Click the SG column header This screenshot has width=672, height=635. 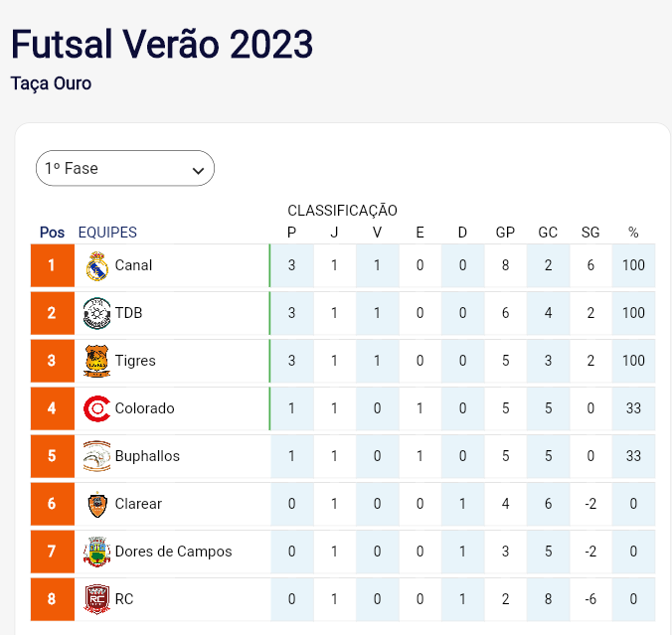pyautogui.click(x=590, y=233)
